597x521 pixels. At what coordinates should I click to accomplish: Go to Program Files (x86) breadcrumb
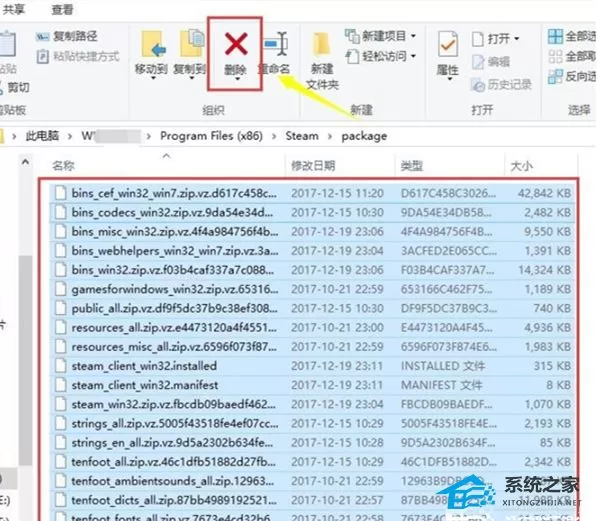coord(211,136)
